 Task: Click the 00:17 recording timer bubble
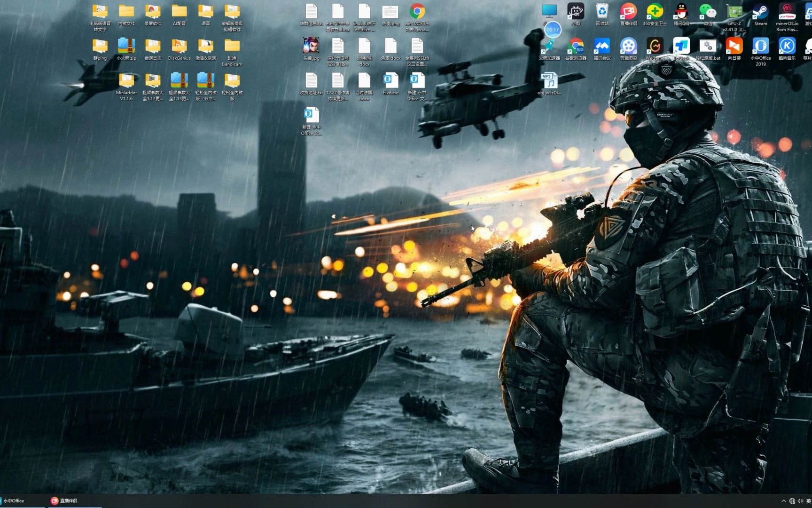(553, 30)
